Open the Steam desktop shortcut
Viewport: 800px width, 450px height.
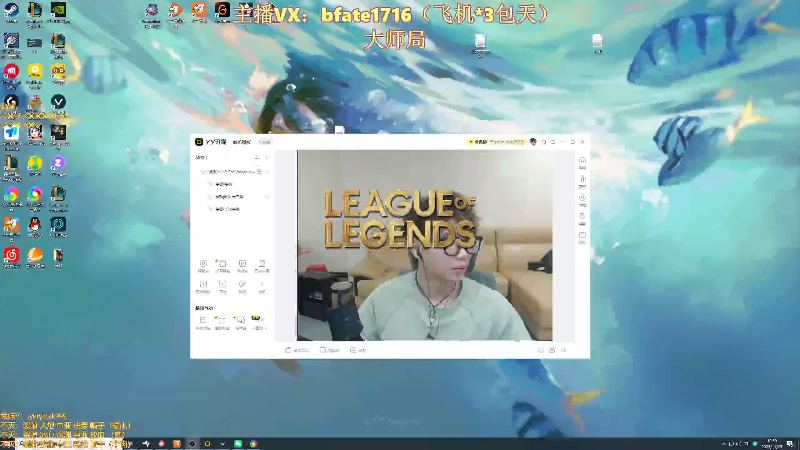[11, 11]
